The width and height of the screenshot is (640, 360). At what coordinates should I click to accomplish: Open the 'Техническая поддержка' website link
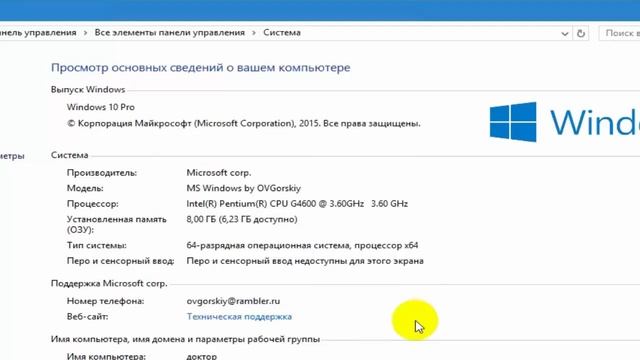tap(239, 317)
